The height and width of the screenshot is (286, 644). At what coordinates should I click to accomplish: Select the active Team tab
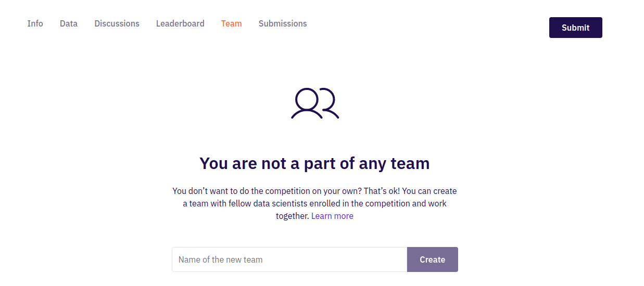[231, 23]
